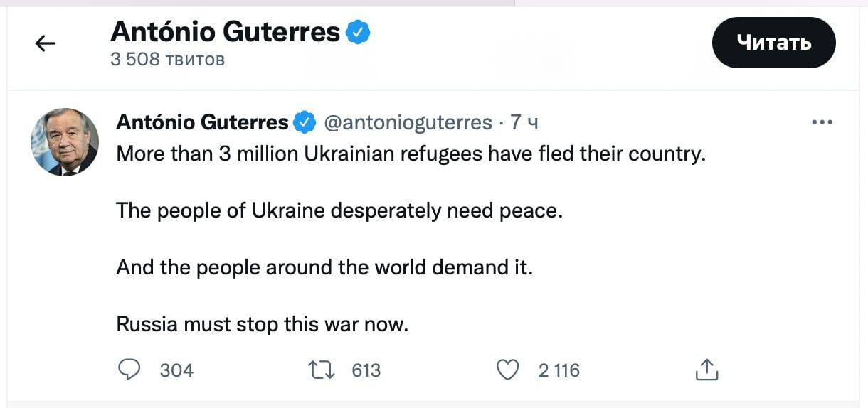Click the share upload icon
Image resolution: width=868 pixels, height=408 pixels.
point(706,370)
